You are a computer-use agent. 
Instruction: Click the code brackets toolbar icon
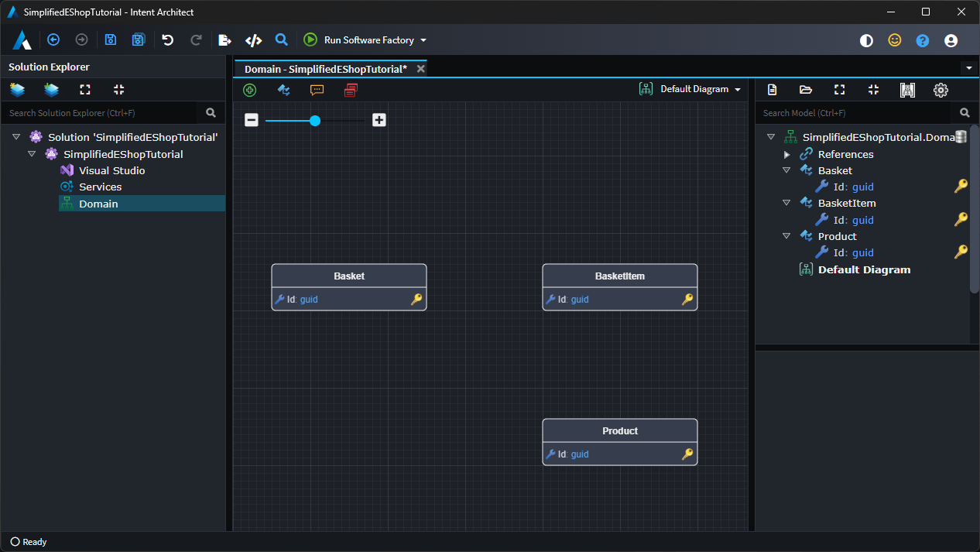[253, 40]
